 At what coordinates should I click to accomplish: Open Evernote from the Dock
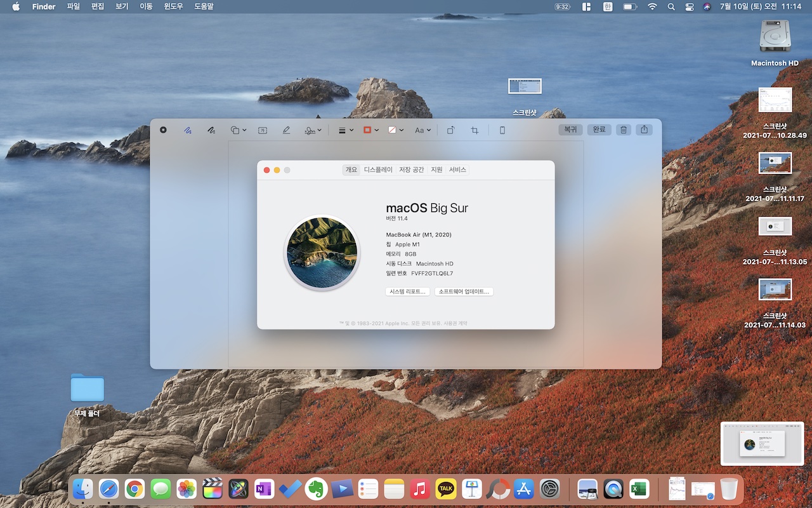(x=316, y=489)
